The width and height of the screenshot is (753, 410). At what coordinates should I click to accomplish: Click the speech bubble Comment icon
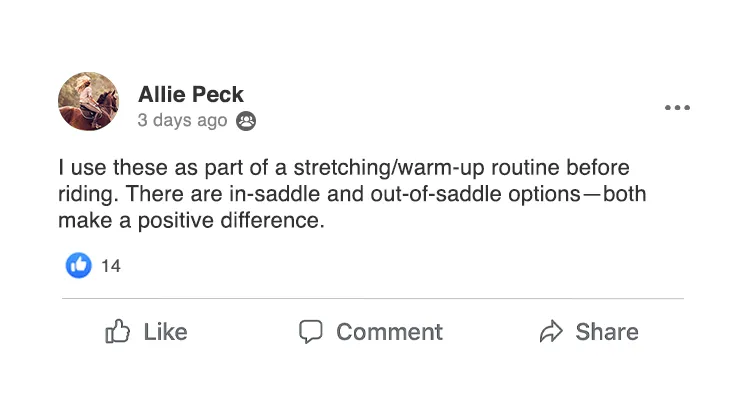311,331
